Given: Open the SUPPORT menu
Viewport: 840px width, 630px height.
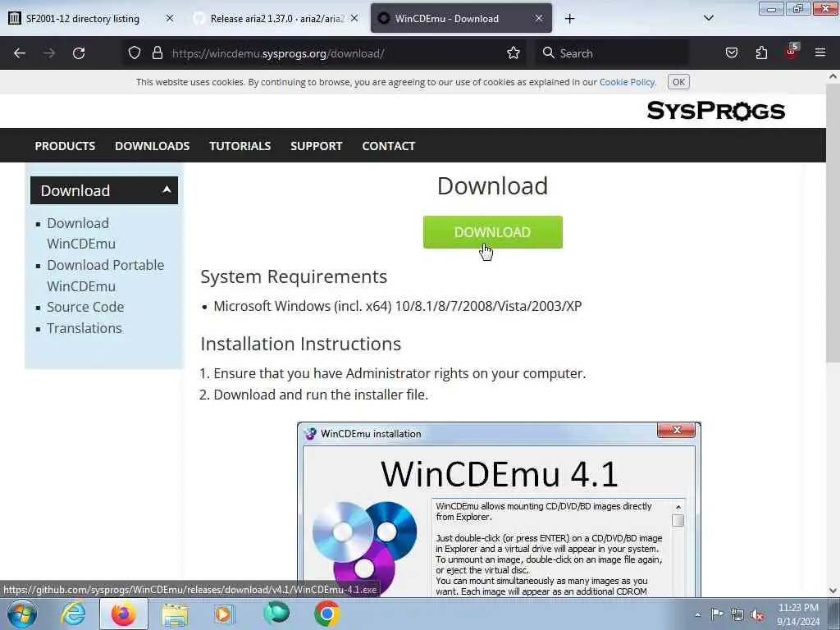Looking at the screenshot, I should [x=316, y=146].
